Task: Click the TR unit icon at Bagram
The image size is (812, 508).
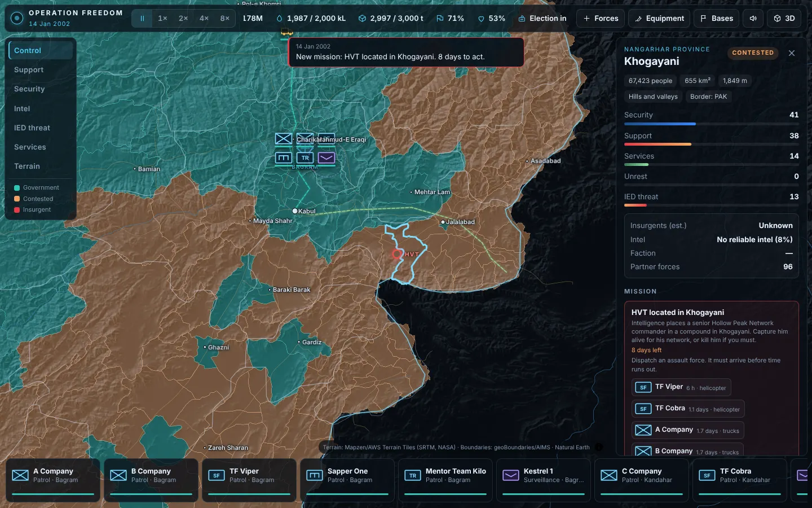Action: tap(305, 158)
